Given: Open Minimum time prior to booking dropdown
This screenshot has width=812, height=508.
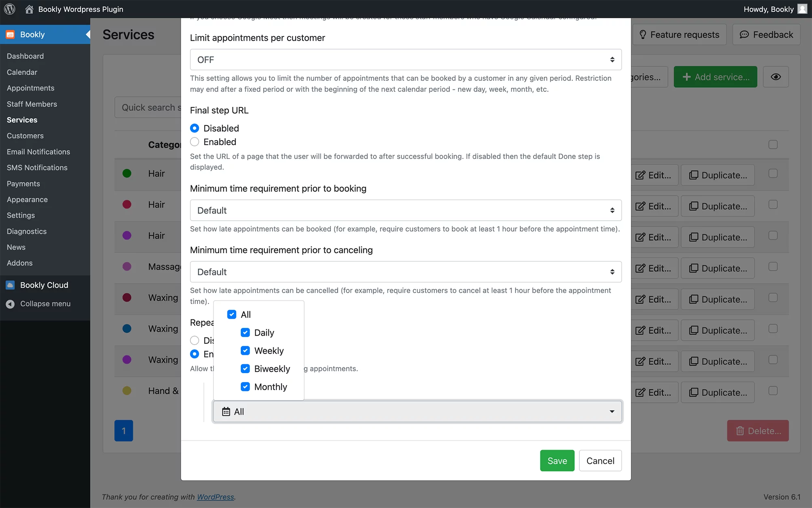Looking at the screenshot, I should point(406,211).
